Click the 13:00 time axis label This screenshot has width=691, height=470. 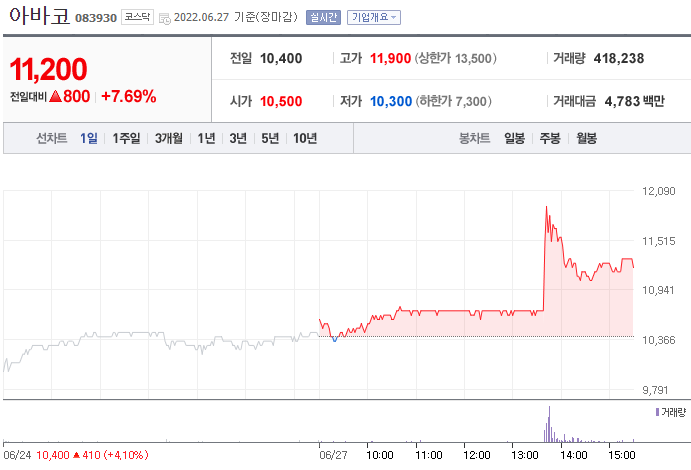coord(525,455)
